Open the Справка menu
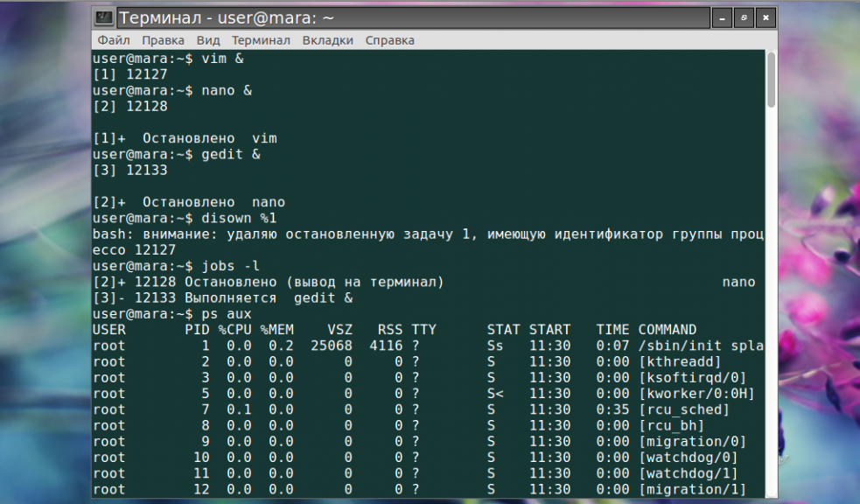Image resolution: width=860 pixels, height=504 pixels. [389, 40]
